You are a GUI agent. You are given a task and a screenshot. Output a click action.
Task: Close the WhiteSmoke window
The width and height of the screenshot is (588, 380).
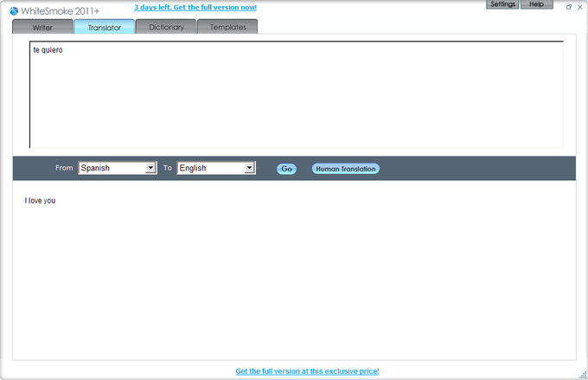(579, 7)
